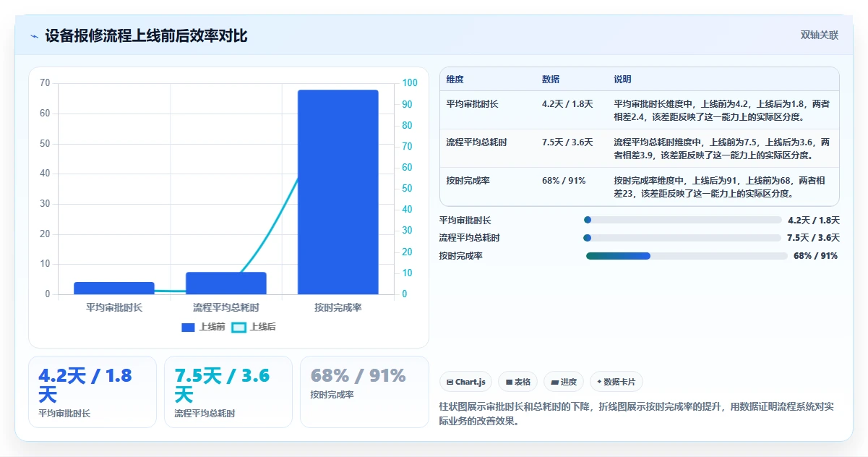Viewport: 868px width, 457px height.
Task: Click the right axis value 100
Action: pos(410,83)
